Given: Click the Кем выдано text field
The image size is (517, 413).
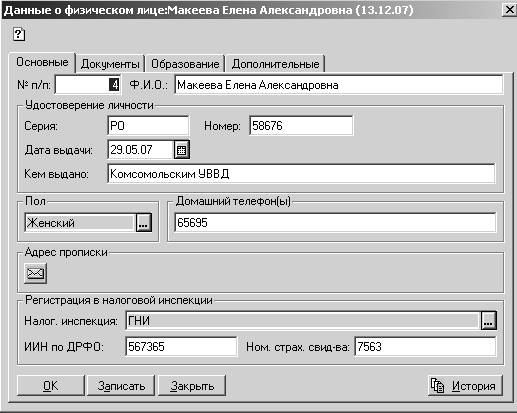Looking at the screenshot, I should click(x=301, y=174).
